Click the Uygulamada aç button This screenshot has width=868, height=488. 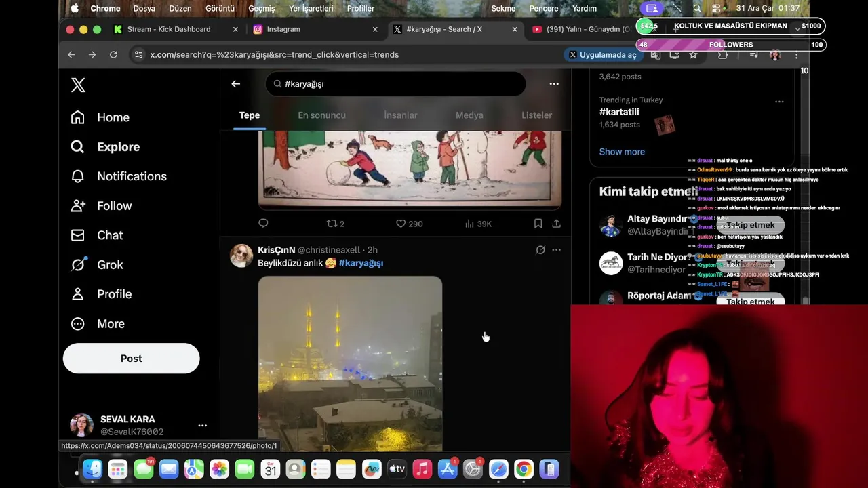pos(603,54)
